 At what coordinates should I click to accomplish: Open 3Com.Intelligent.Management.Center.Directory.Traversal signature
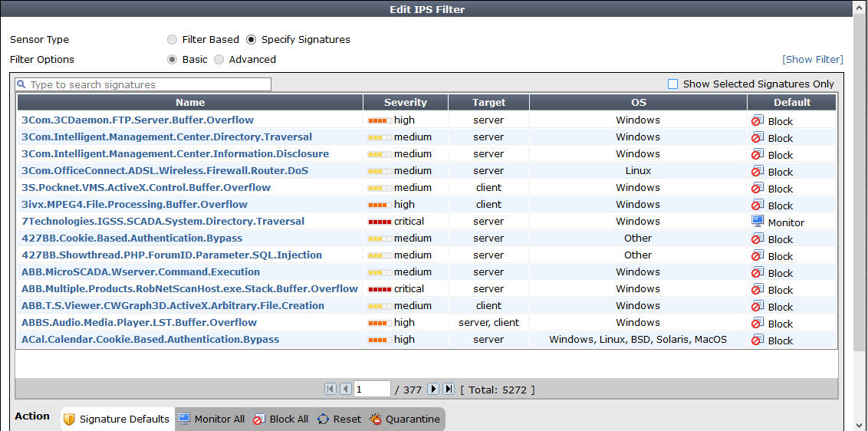point(166,137)
